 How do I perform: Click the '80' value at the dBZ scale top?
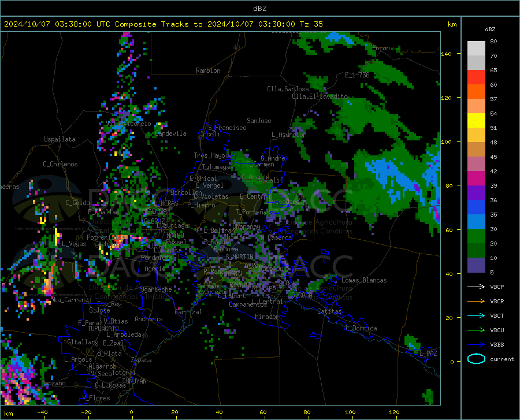pos(493,42)
